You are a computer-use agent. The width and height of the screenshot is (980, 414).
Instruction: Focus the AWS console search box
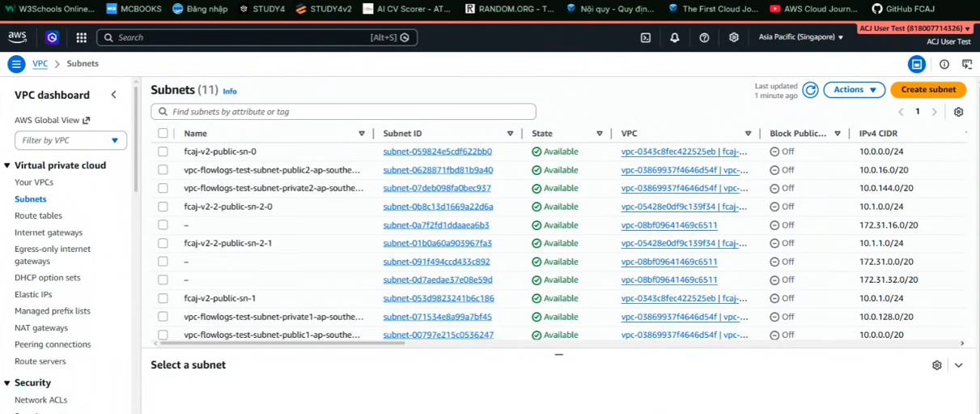pyautogui.click(x=257, y=37)
